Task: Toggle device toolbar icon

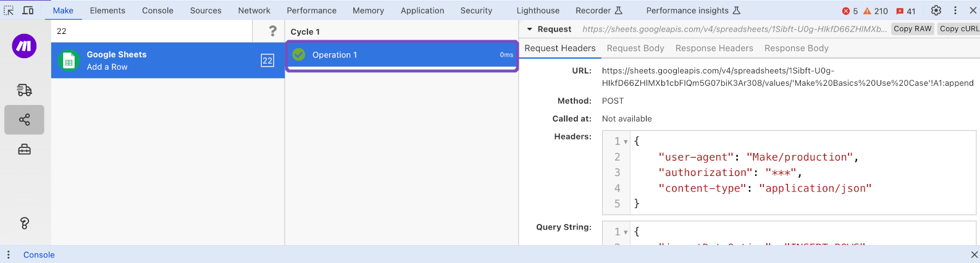Action: point(28,10)
